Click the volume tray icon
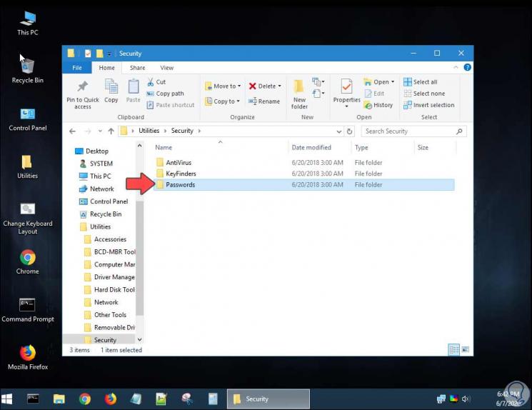 tap(465, 399)
